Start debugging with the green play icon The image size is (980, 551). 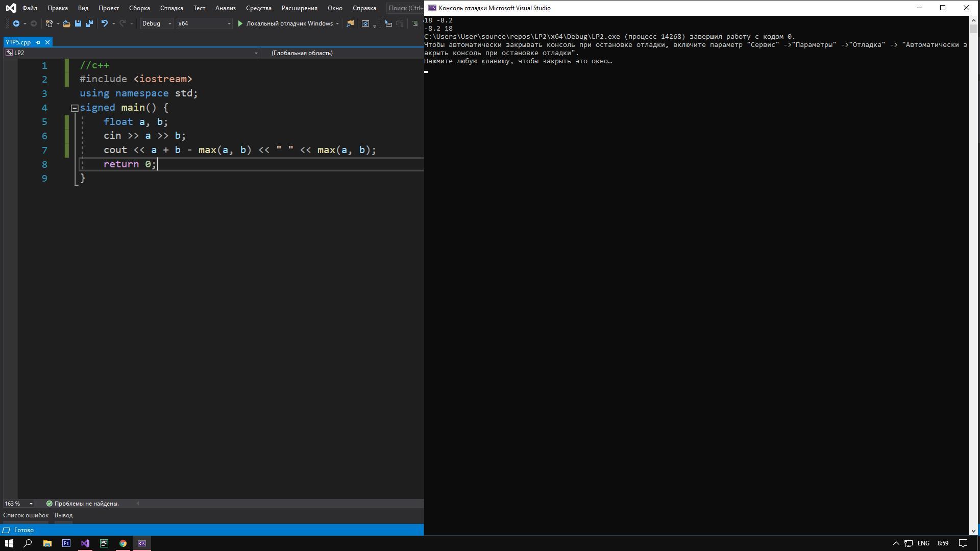tap(240, 23)
